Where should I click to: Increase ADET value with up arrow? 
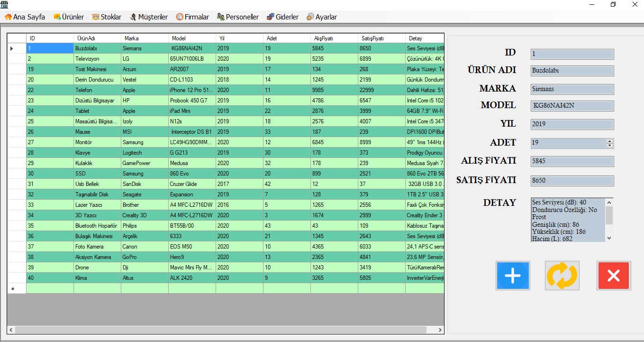(610, 141)
